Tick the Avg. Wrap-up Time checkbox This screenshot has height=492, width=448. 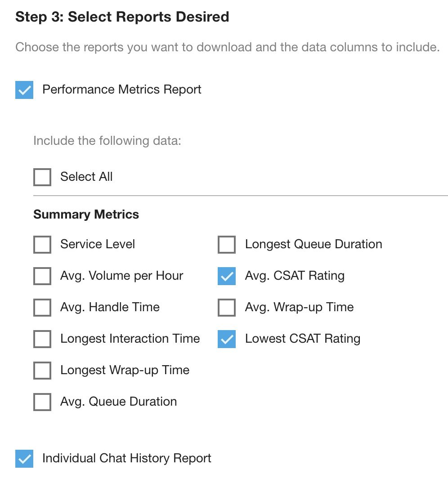tap(227, 308)
